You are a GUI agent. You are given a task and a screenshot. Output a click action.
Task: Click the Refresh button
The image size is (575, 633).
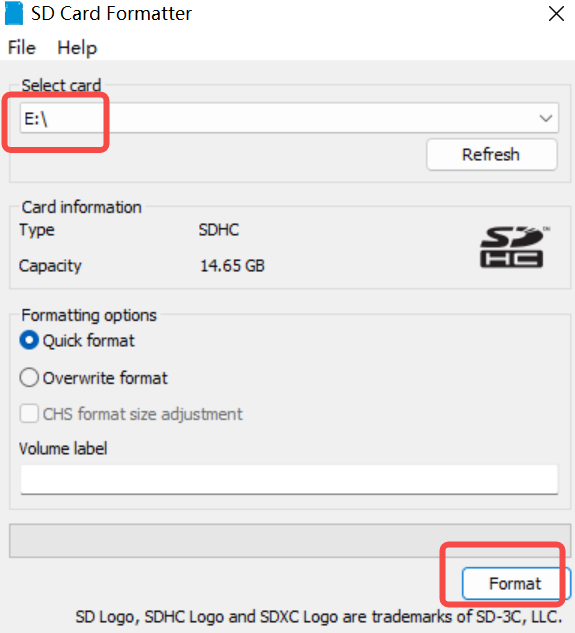[x=491, y=155]
